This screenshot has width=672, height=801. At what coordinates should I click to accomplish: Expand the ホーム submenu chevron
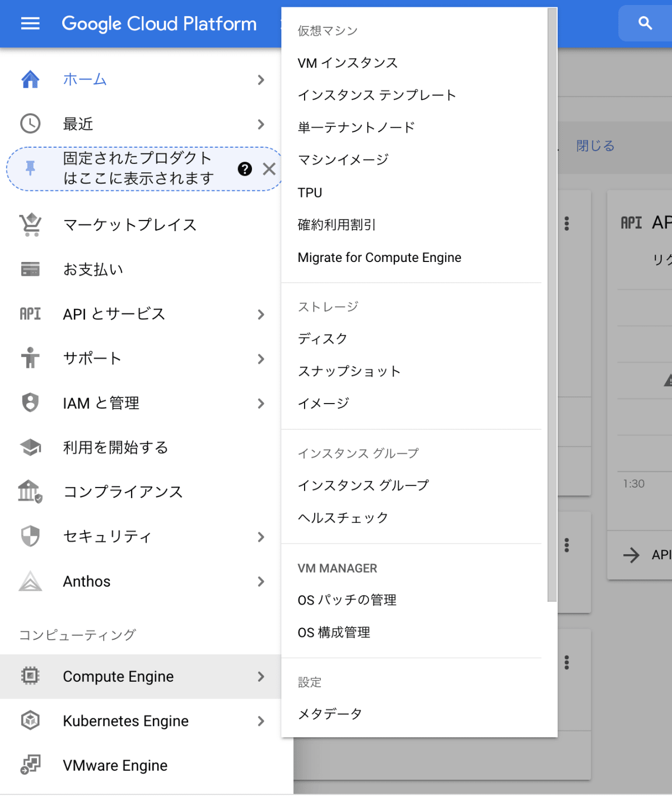tap(261, 80)
